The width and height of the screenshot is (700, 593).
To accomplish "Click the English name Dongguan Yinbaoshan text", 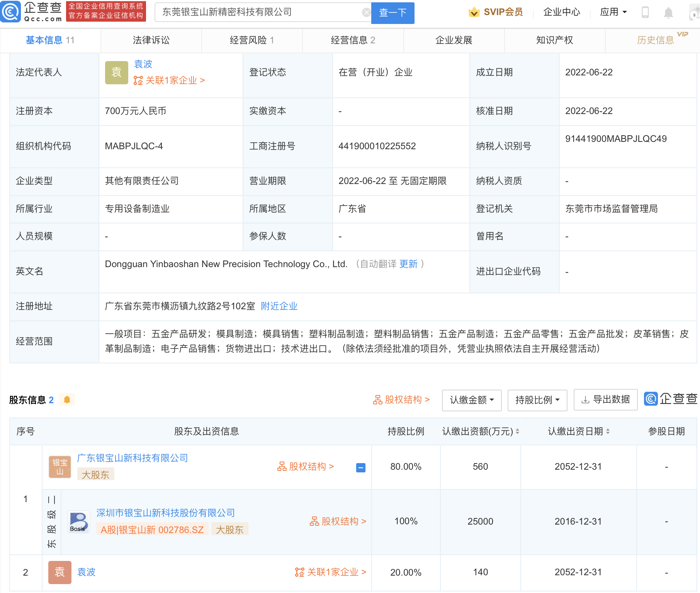I will 226,264.
